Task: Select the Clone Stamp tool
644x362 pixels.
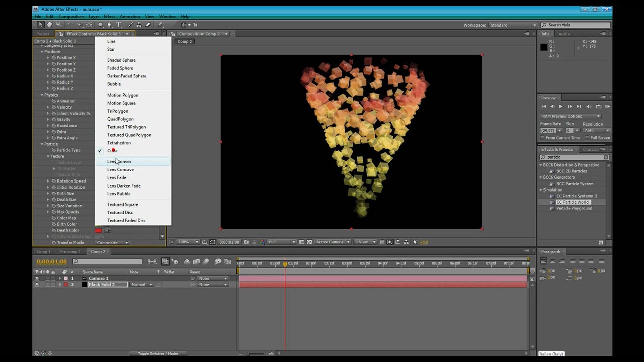Action: (x=139, y=25)
